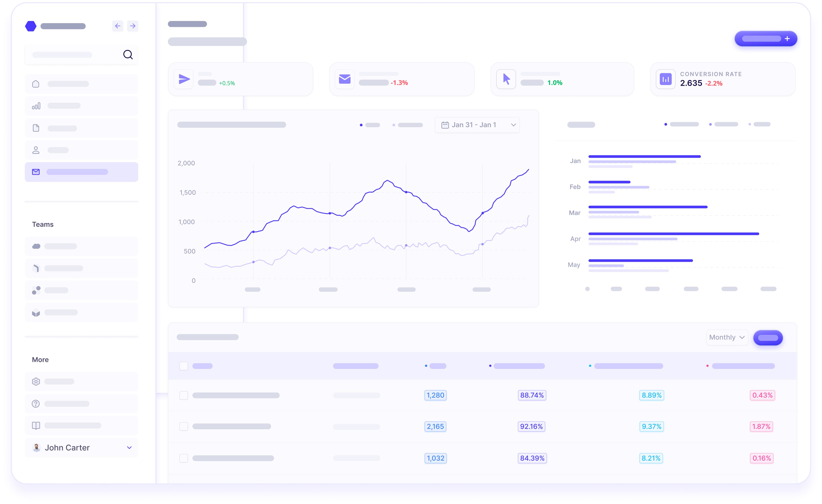This screenshot has height=504, width=822.
Task: Select the cursor icon on third metric card
Action: point(506,79)
